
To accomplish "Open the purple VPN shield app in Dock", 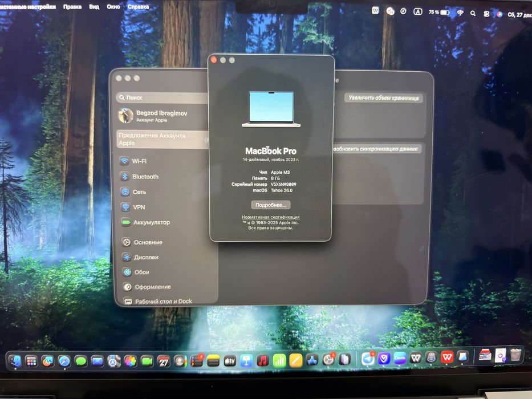I will click(384, 358).
